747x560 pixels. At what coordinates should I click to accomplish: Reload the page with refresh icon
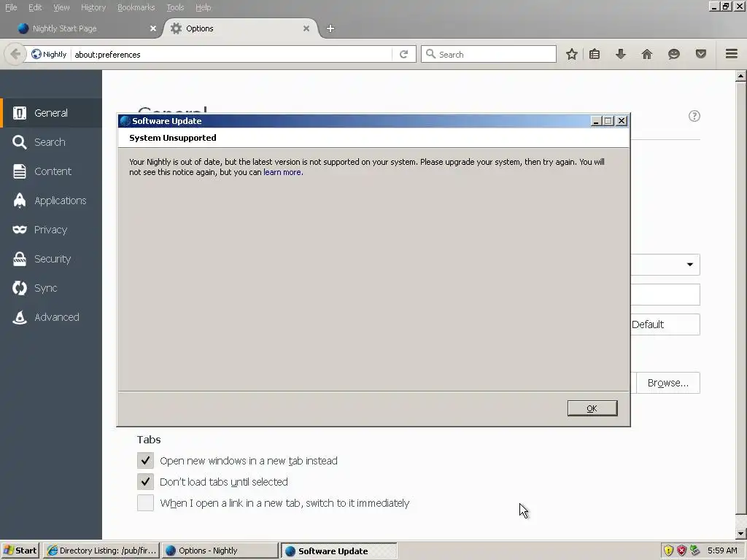coord(403,54)
